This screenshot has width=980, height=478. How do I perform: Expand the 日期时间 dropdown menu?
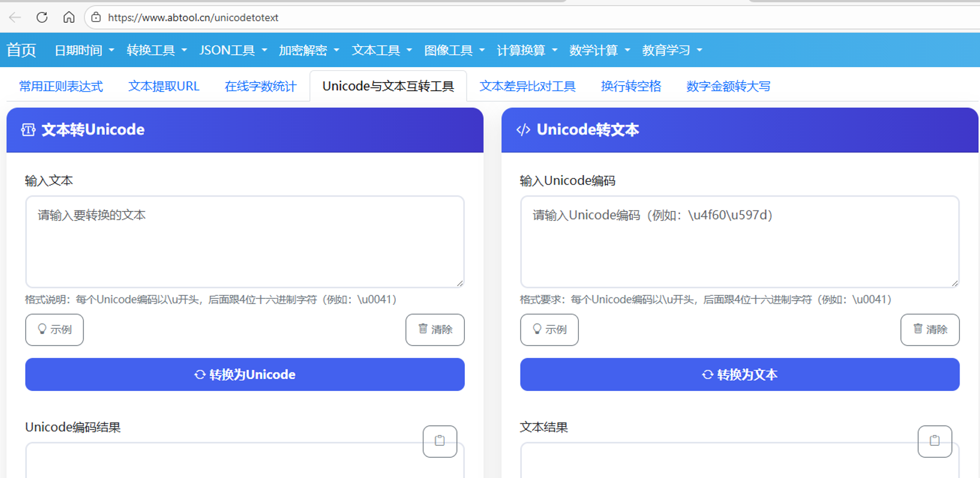click(x=84, y=50)
